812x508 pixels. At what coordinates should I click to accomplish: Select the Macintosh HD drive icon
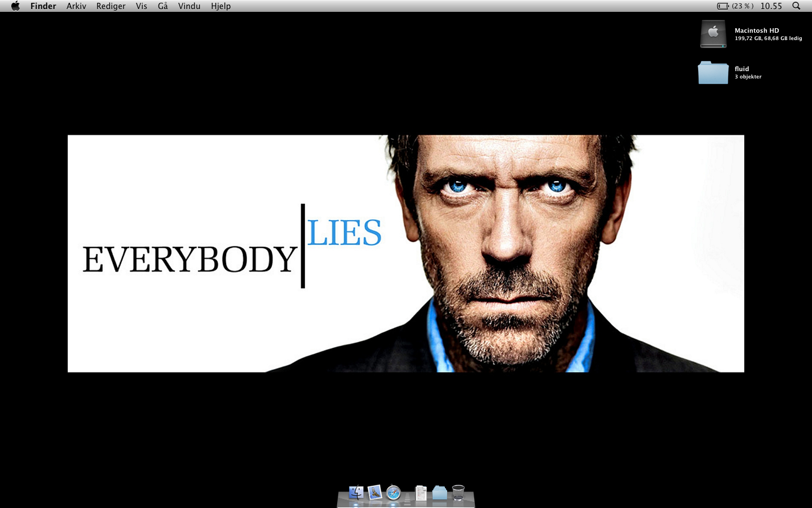tap(713, 34)
